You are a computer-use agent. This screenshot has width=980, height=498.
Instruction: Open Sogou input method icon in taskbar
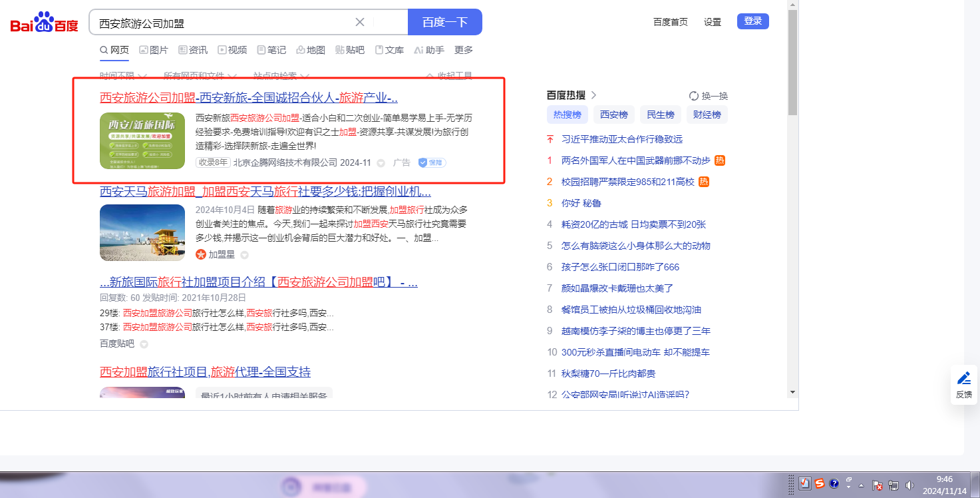coord(820,484)
